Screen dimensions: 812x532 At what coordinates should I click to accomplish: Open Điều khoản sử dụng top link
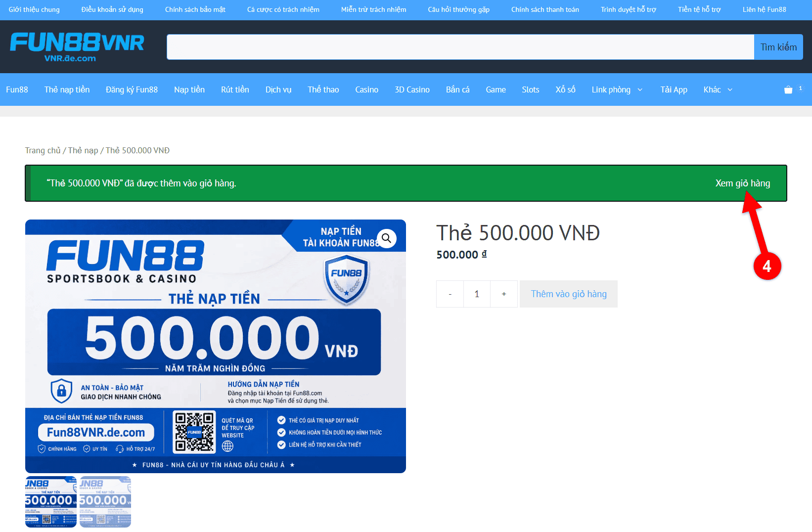coord(112,9)
